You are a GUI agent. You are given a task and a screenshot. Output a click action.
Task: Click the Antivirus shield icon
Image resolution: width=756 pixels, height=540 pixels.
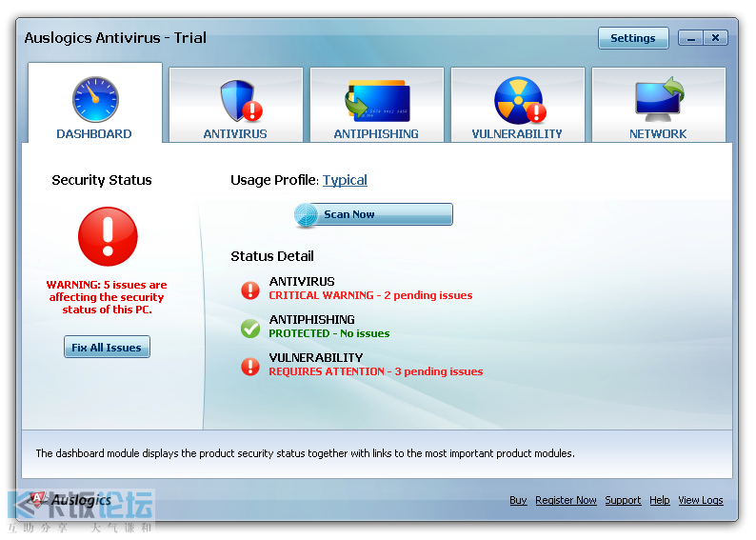click(236, 100)
